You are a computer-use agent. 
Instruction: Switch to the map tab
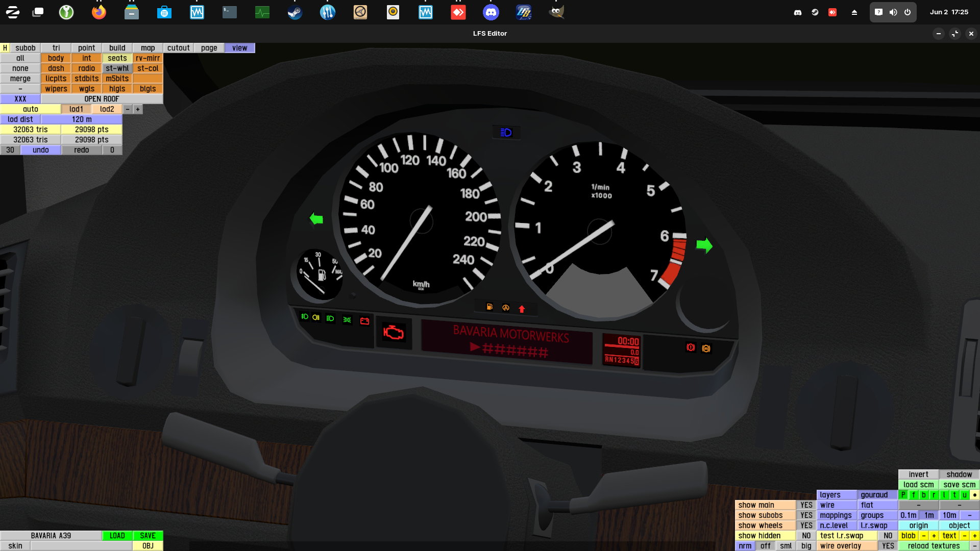pyautogui.click(x=148, y=48)
